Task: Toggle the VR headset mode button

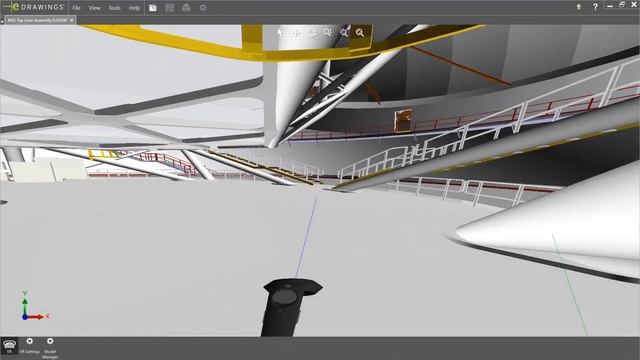Action: (x=9, y=346)
